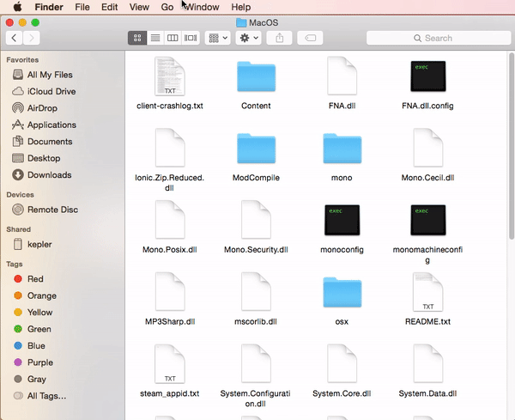
Task: Select iCloud Drive in sidebar
Action: pos(44,91)
